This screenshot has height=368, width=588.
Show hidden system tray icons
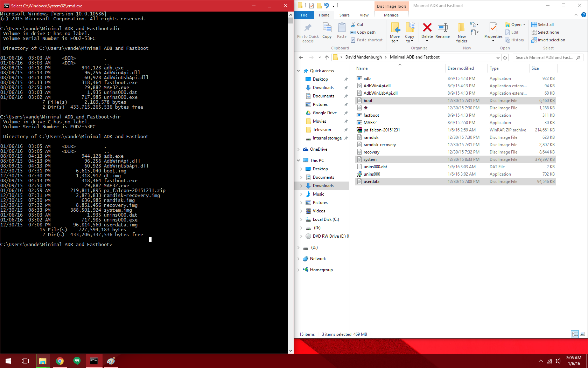pyautogui.click(x=541, y=361)
